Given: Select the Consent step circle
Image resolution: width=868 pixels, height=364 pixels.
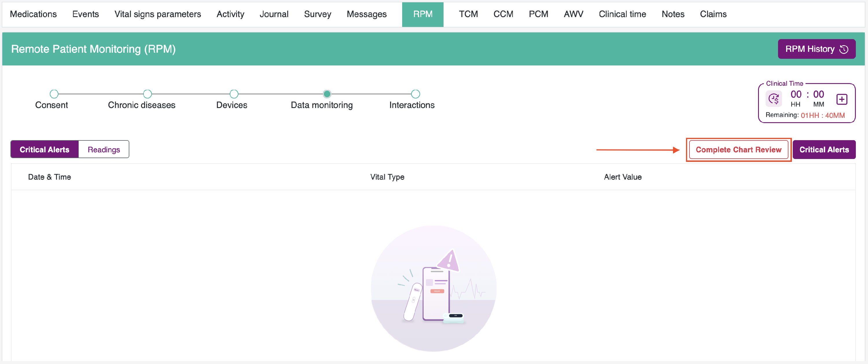Looking at the screenshot, I should [x=54, y=94].
